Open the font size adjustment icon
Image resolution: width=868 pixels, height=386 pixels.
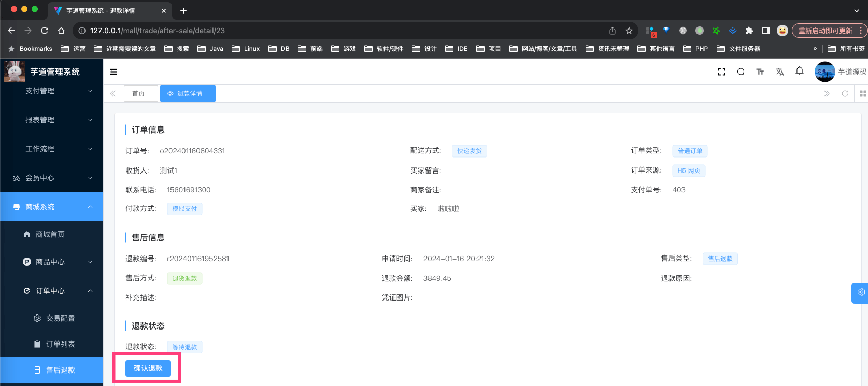coord(760,72)
